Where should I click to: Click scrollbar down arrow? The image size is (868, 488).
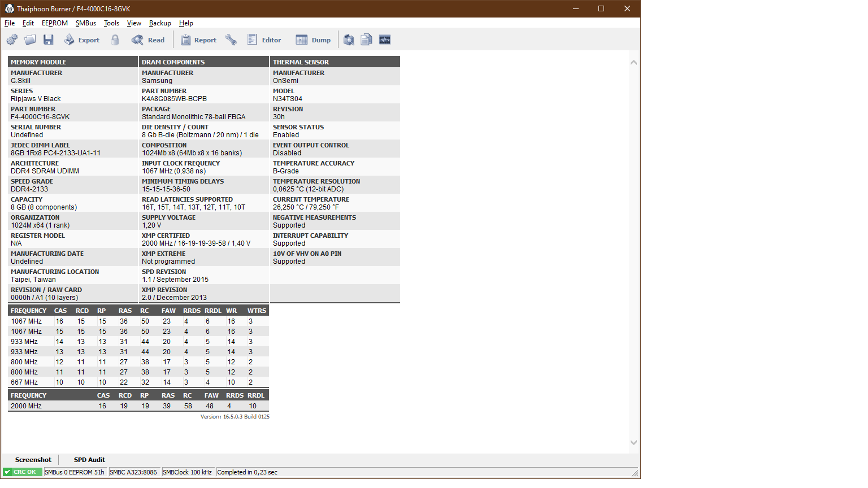633,442
